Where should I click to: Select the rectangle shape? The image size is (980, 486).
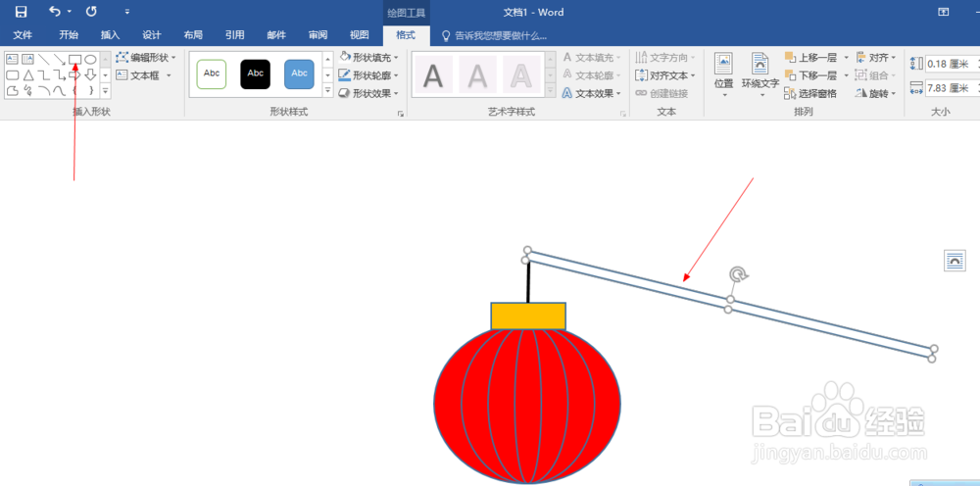(75, 60)
